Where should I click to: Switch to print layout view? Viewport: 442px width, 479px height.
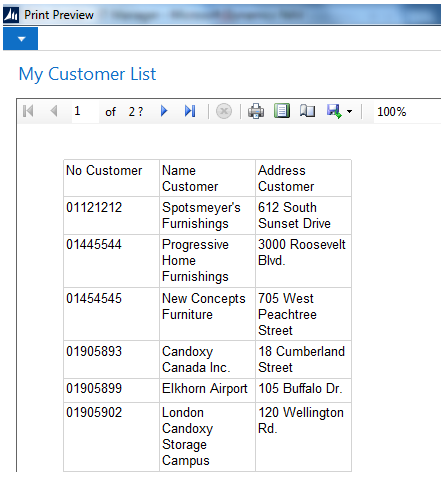click(x=282, y=111)
